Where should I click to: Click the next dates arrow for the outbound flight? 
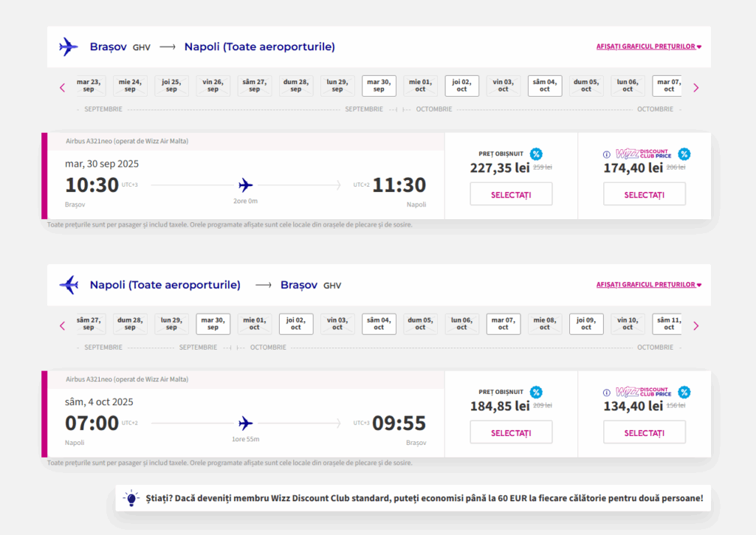[x=695, y=87]
